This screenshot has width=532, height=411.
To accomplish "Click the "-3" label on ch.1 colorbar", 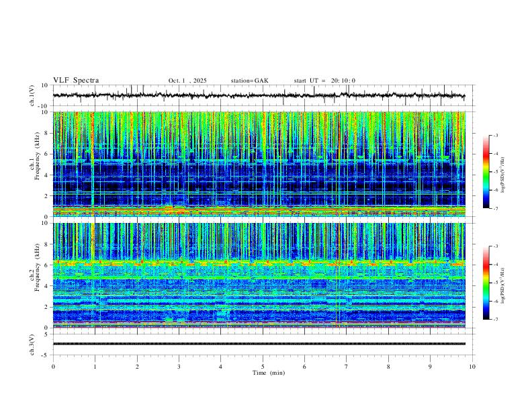I will pyautogui.click(x=495, y=135).
